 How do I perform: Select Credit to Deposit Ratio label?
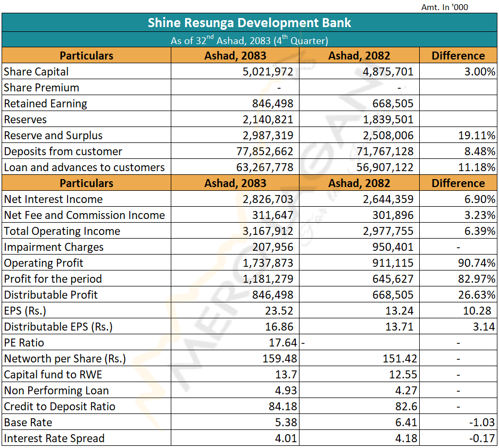[59, 406]
